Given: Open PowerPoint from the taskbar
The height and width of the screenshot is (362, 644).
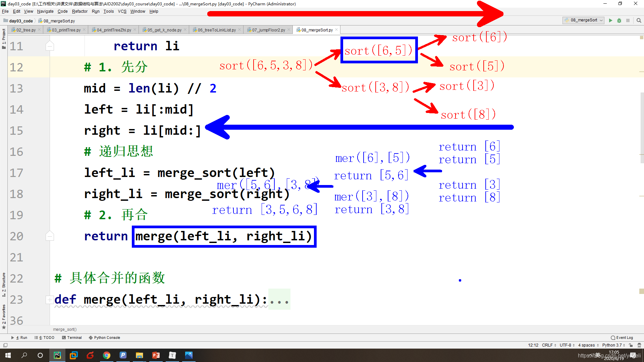Looking at the screenshot, I should pos(156,355).
